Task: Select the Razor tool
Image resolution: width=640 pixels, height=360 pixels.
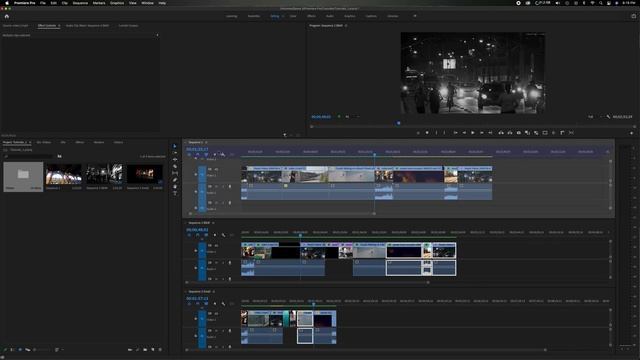Action: click(175, 167)
